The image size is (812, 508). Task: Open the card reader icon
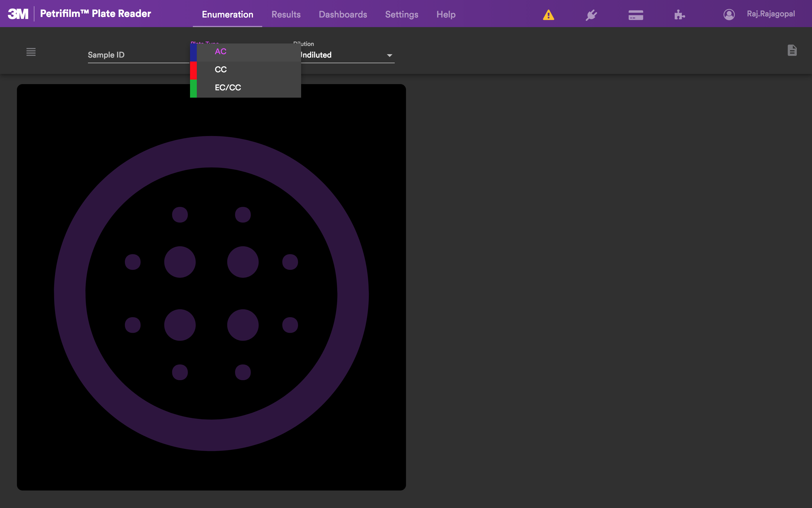636,15
